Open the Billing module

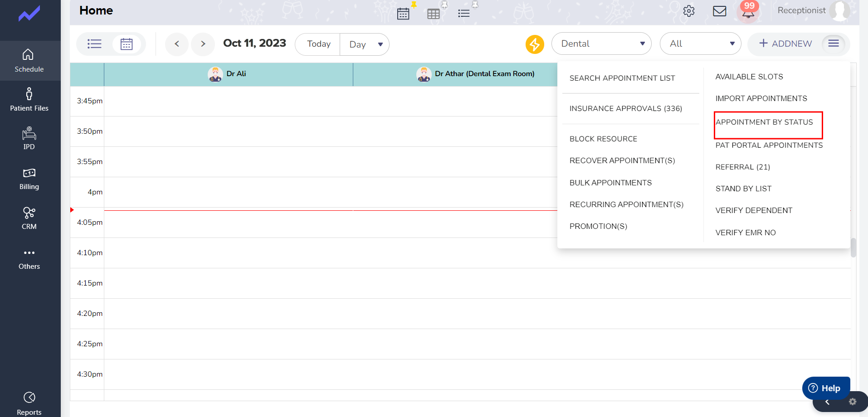(x=29, y=179)
